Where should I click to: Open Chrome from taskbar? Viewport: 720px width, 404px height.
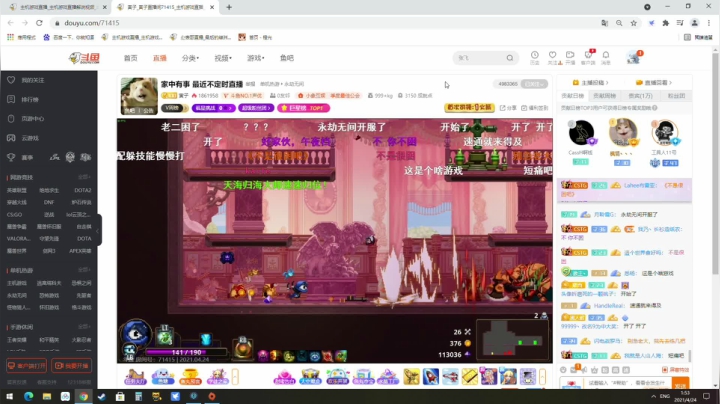84,396
